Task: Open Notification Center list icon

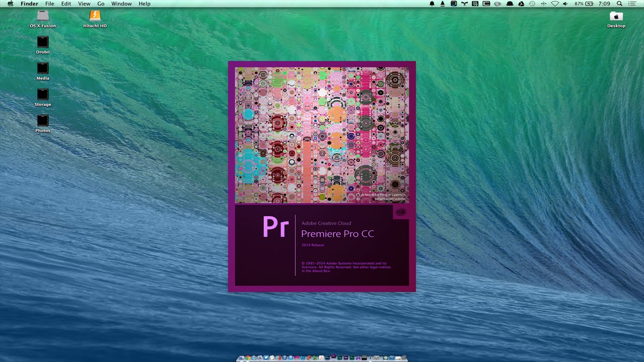Action: pyautogui.click(x=632, y=4)
